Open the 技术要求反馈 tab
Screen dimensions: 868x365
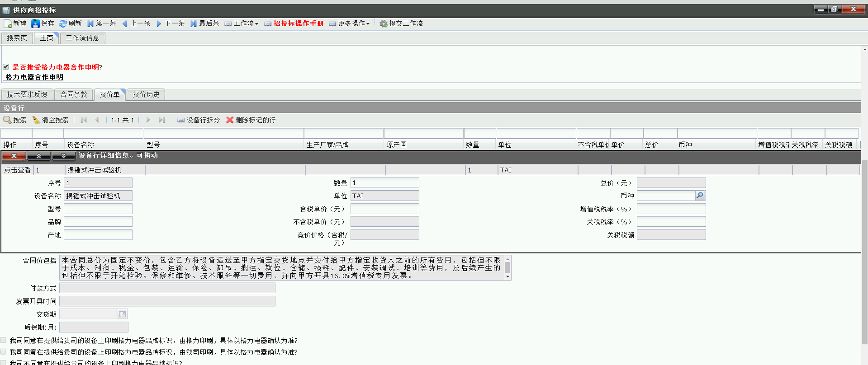[27, 94]
